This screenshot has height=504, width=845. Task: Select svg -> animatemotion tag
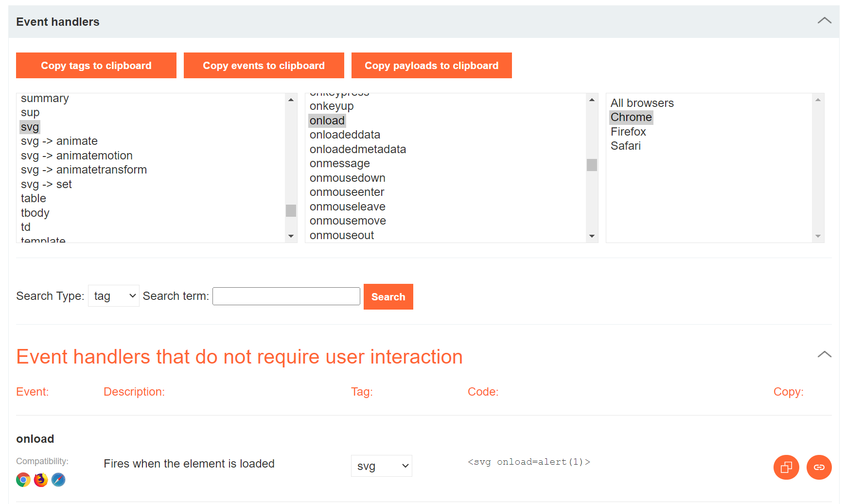(77, 156)
